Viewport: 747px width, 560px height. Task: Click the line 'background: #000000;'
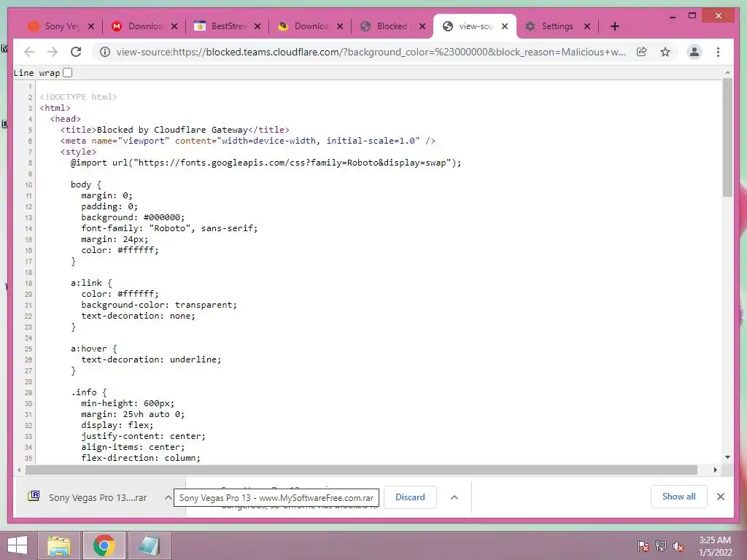tap(133, 217)
